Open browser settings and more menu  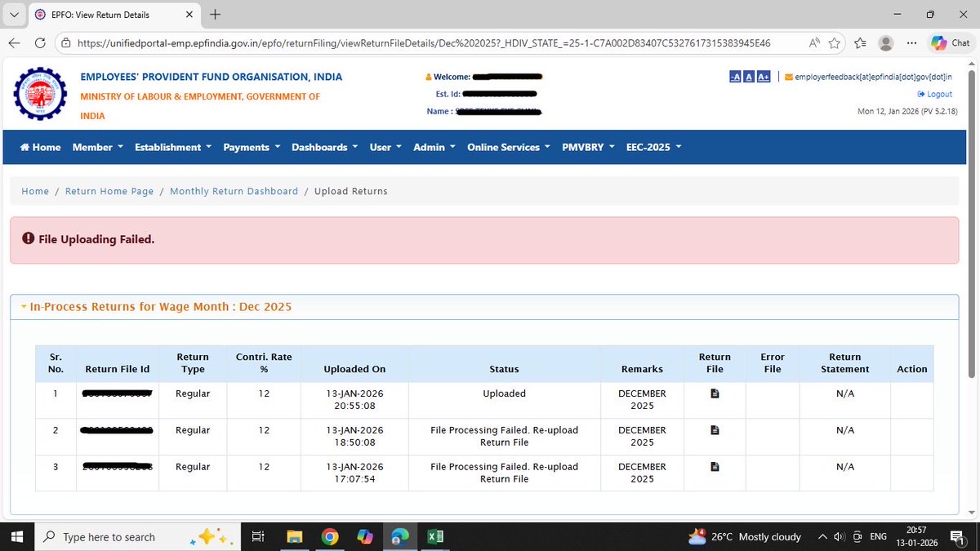[911, 42]
